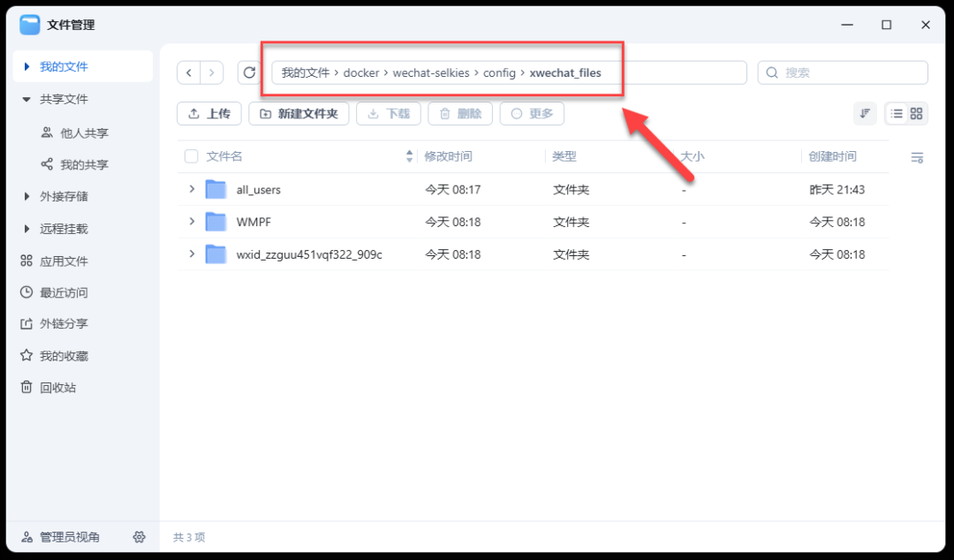
Task: Refresh the current folder view
Action: (248, 72)
